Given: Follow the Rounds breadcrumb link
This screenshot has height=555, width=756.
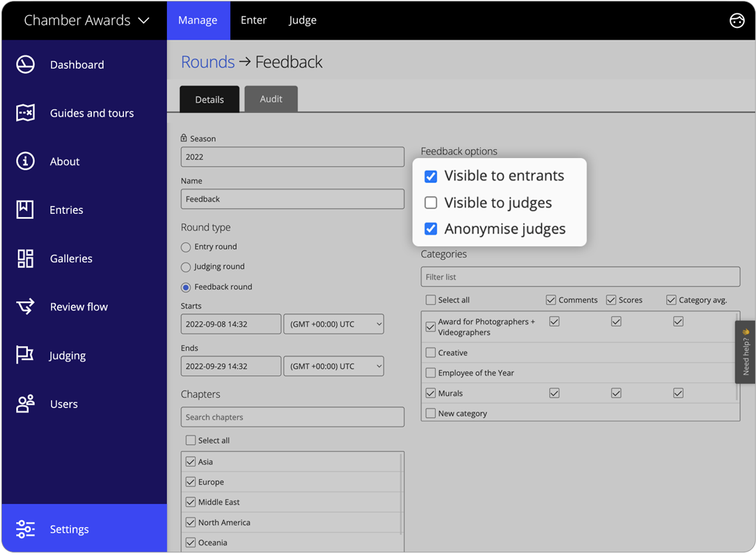Looking at the screenshot, I should 207,62.
